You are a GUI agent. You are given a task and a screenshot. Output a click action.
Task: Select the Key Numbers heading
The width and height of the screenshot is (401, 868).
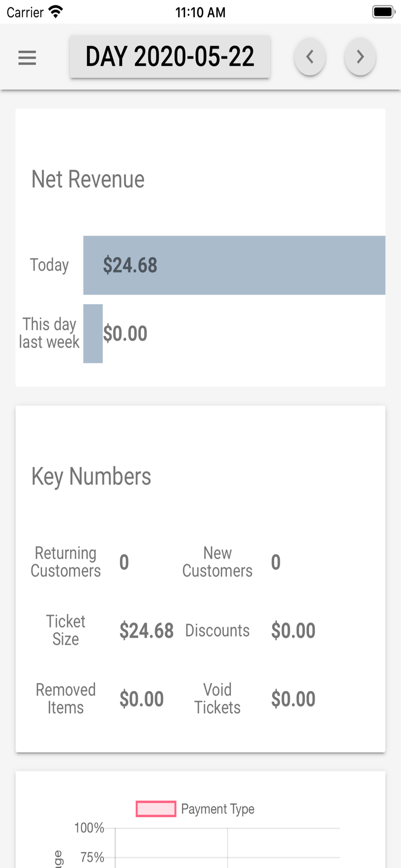coord(91,476)
